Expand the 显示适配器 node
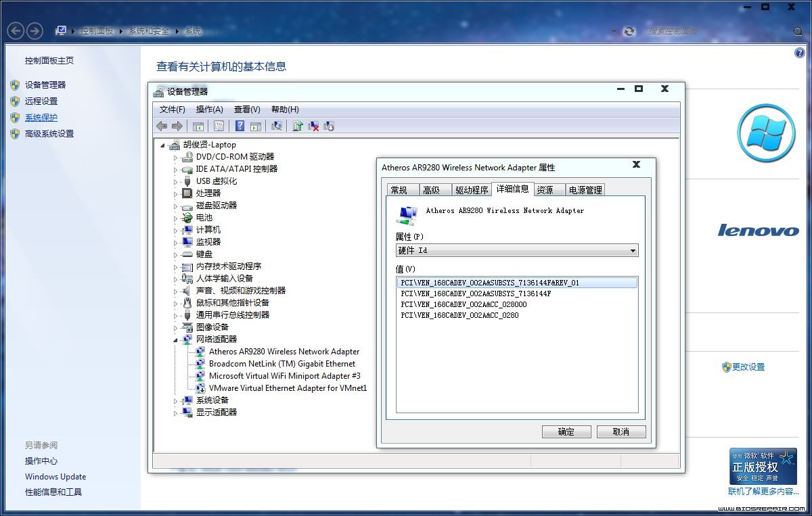812x516 pixels. [175, 413]
